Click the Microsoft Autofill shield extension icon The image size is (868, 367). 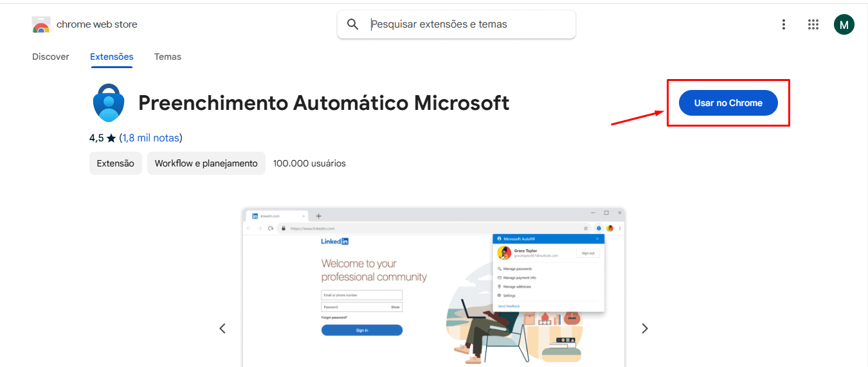109,103
